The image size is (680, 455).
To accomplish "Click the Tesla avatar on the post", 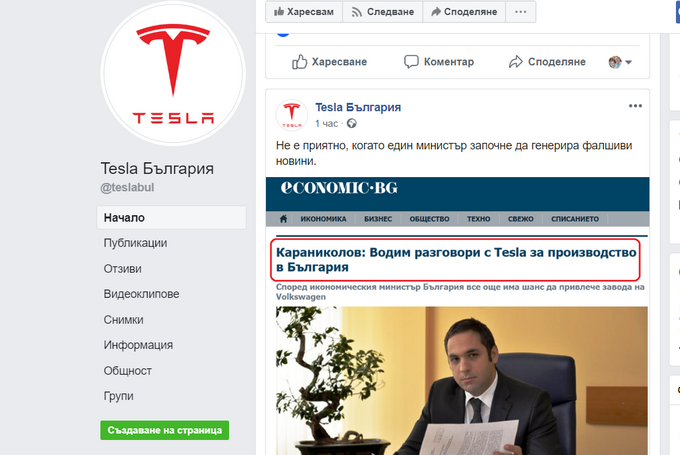I will [291, 115].
